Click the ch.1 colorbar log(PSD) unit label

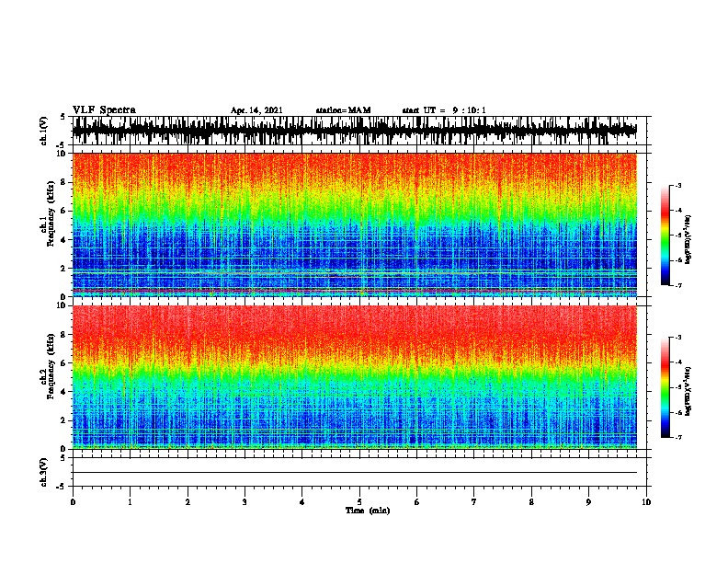[688, 239]
